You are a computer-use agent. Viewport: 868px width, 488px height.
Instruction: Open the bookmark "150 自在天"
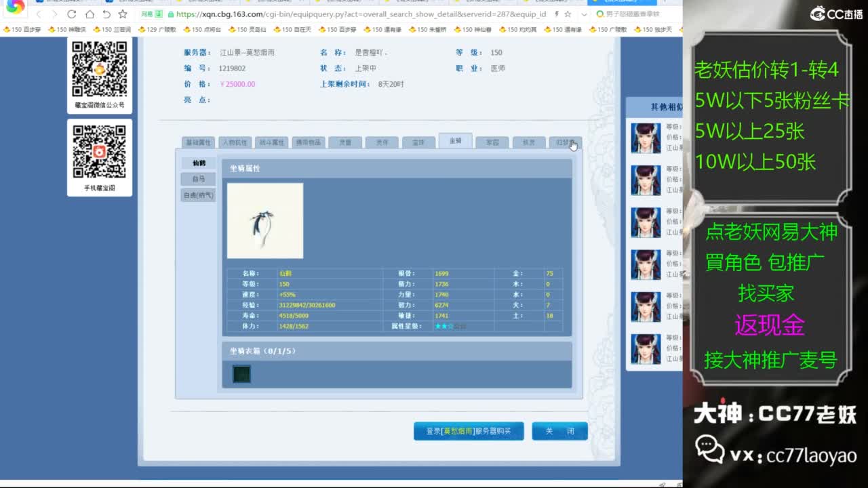click(x=292, y=30)
